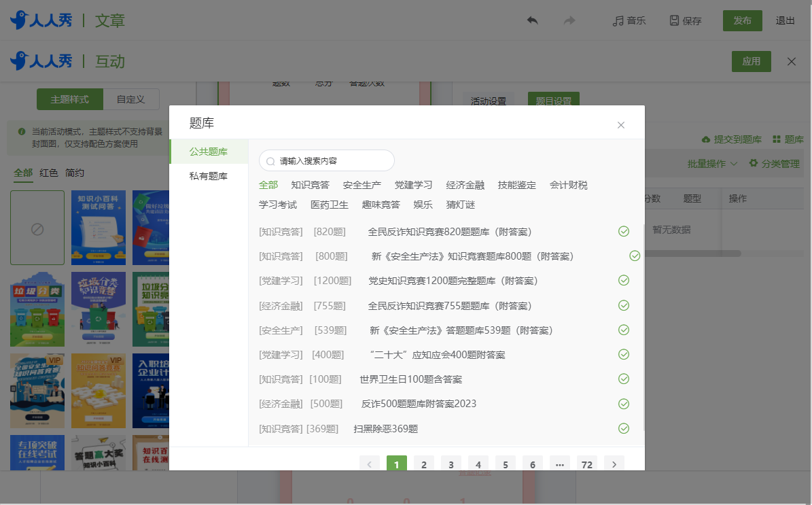The width and height of the screenshot is (812, 505).
Task: Filter by 技能鉴定 category
Action: pyautogui.click(x=517, y=185)
